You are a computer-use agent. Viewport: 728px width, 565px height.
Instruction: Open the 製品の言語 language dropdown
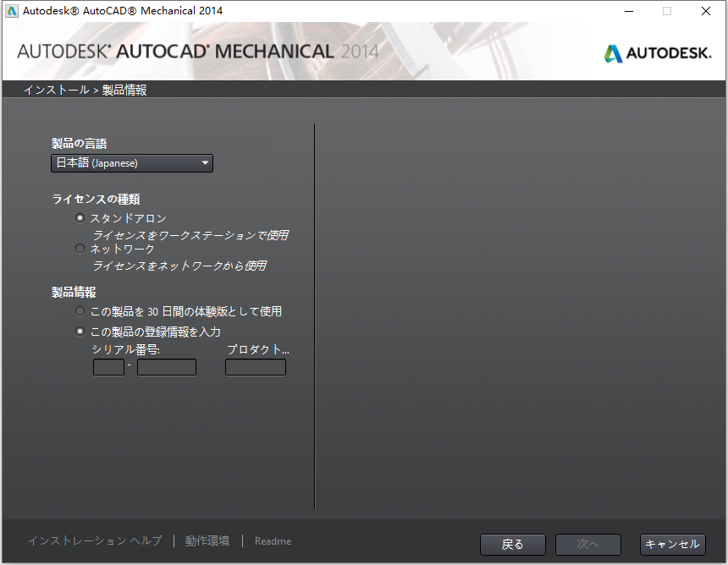132,163
